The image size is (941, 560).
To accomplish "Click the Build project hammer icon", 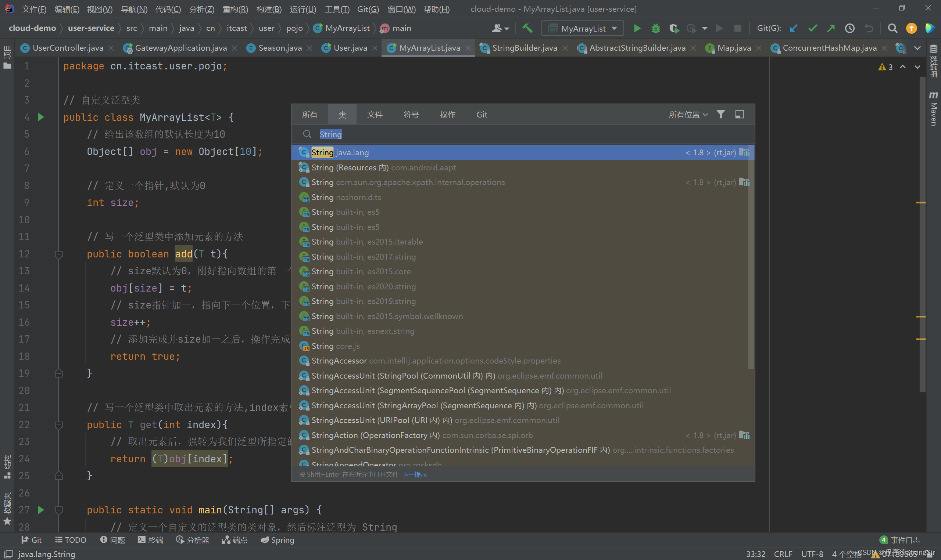I will click(527, 28).
